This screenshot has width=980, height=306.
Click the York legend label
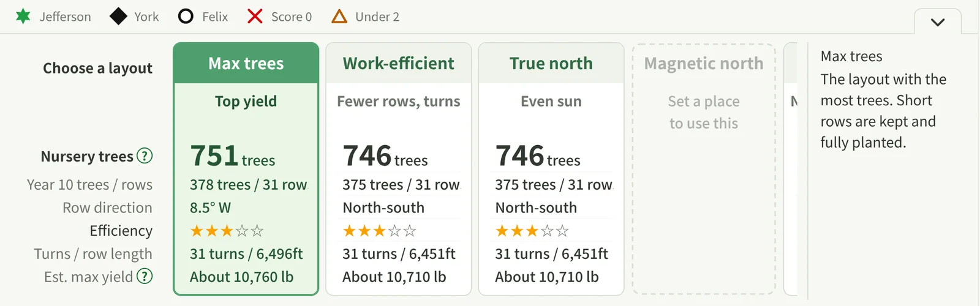[146, 17]
